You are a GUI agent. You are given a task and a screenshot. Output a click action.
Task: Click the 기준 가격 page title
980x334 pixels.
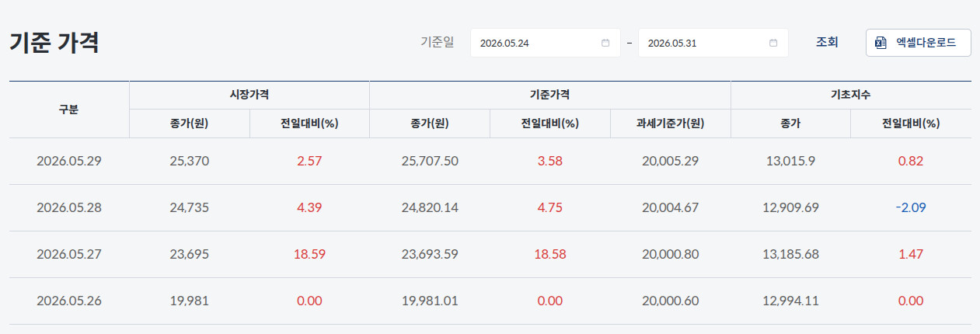tap(54, 43)
